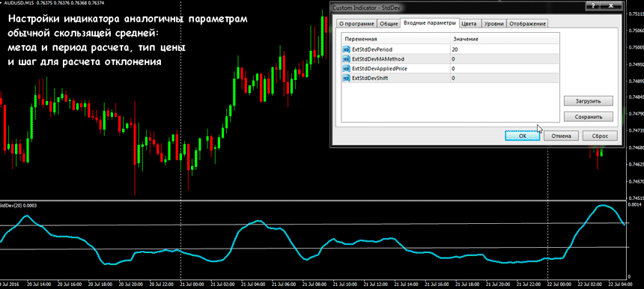Image resolution: width=644 pixels, height=289 pixels.
Task: Click the Сброс reset button
Action: pyautogui.click(x=600, y=136)
